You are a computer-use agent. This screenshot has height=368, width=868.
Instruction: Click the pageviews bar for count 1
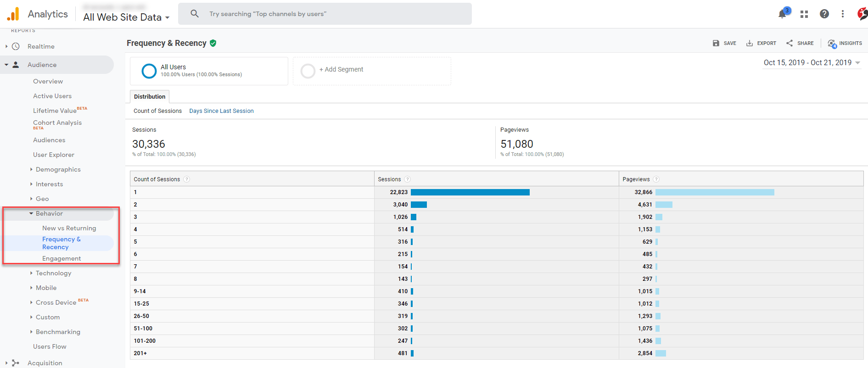715,192
